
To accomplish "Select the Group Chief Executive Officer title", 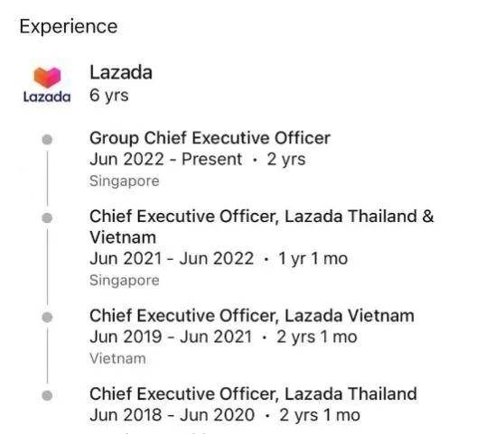I will 210,138.
